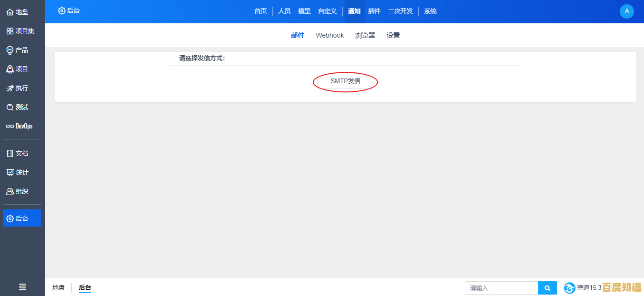Screen dimensions: 644x296
Task: Select the 测试 icon in the sidebar
Action: coord(17,107)
